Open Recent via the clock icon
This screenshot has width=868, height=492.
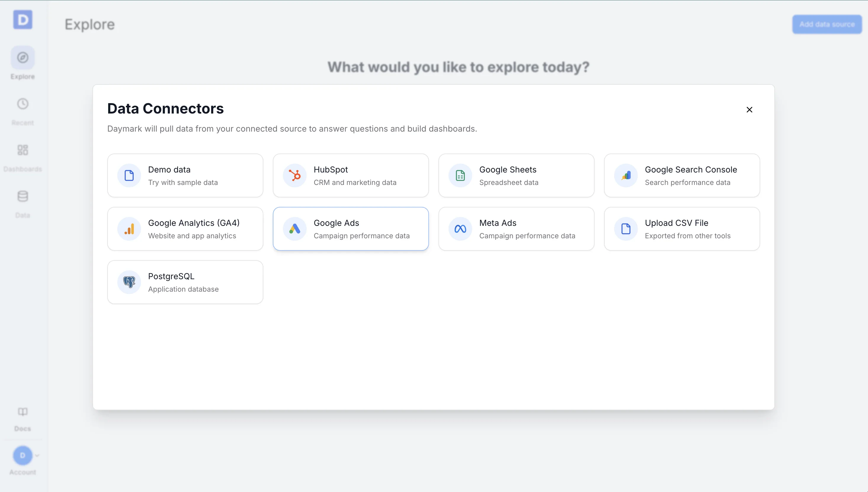tap(22, 103)
